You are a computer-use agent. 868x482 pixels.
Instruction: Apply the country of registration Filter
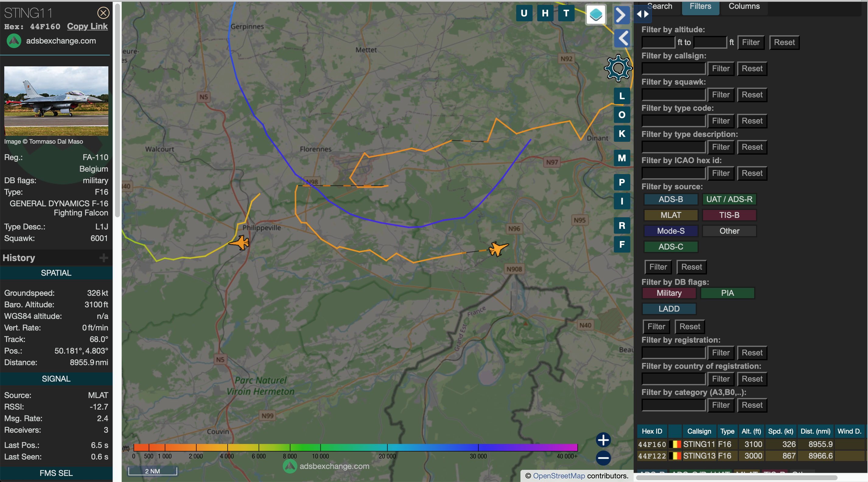721,379
